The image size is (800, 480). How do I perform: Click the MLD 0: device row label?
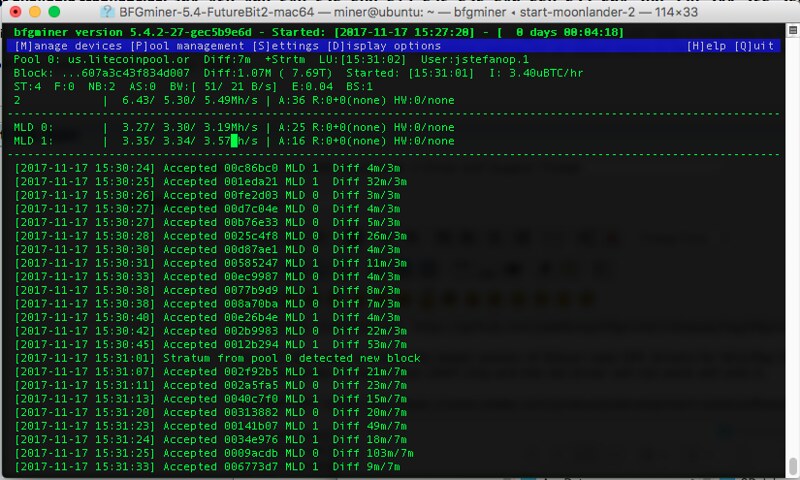click(34, 127)
